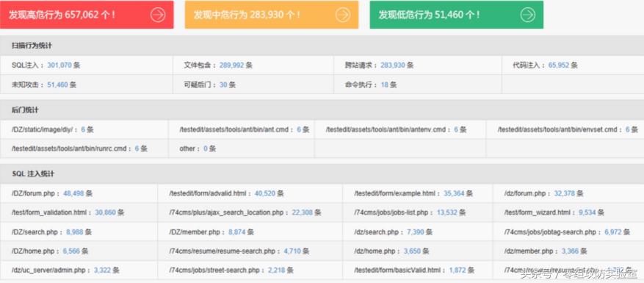Open /dz/uc_server/admin.php count 3,322
Viewport: 644px width, 283px height.
pos(102,271)
